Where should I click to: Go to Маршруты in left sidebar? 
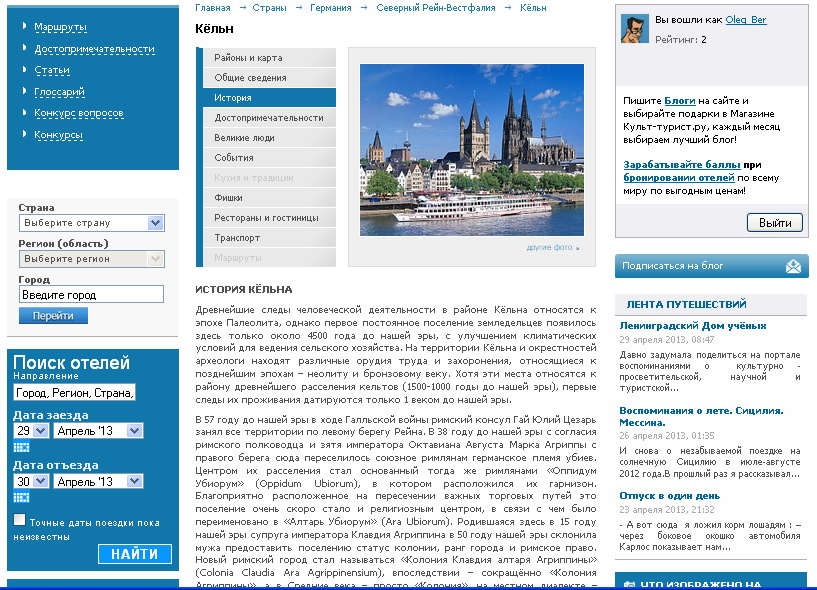click(x=60, y=27)
